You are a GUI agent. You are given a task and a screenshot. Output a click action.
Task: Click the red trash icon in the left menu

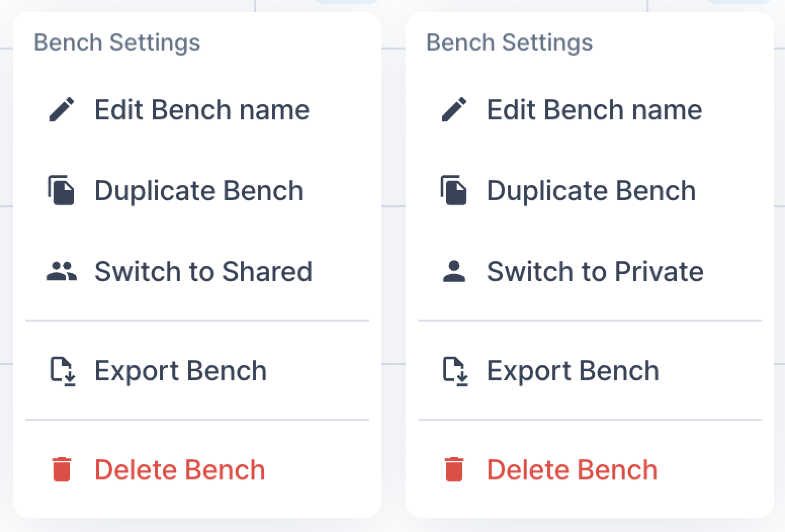click(62, 469)
